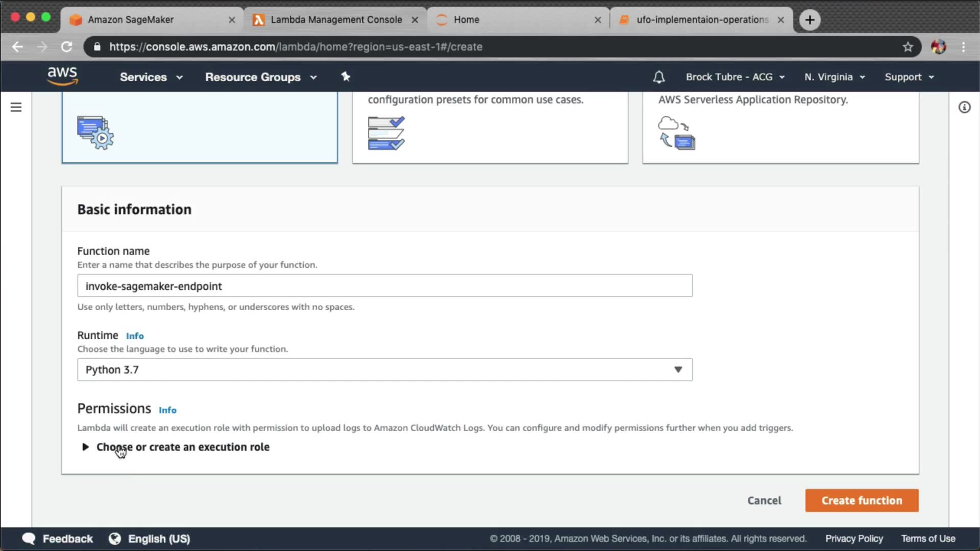The height and width of the screenshot is (551, 980).
Task: Bookmark page with the star icon
Action: pos(908,47)
